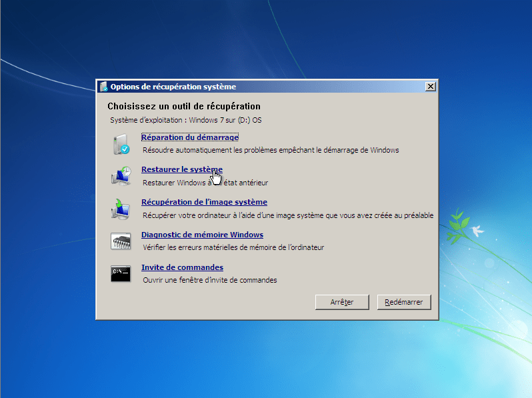Screen dimensions: 532x398
Task: Open Restaurer le système link
Action: 182,169
